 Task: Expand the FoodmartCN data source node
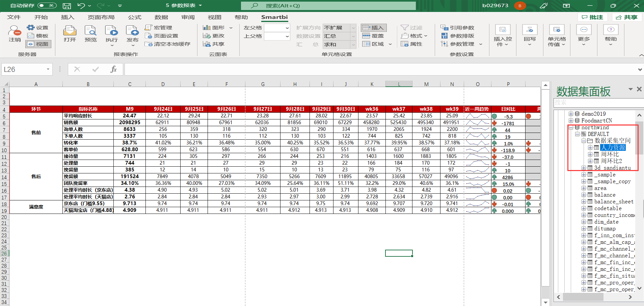tap(571, 120)
